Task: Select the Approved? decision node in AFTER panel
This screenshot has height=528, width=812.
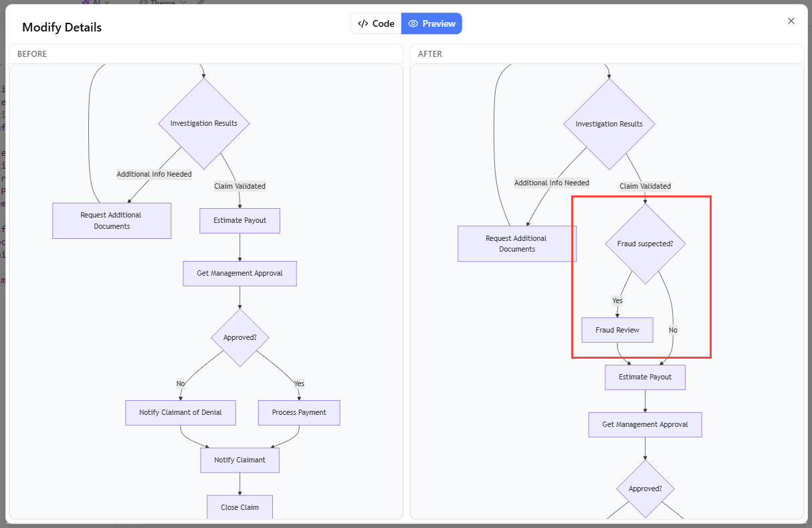Action: pos(645,489)
